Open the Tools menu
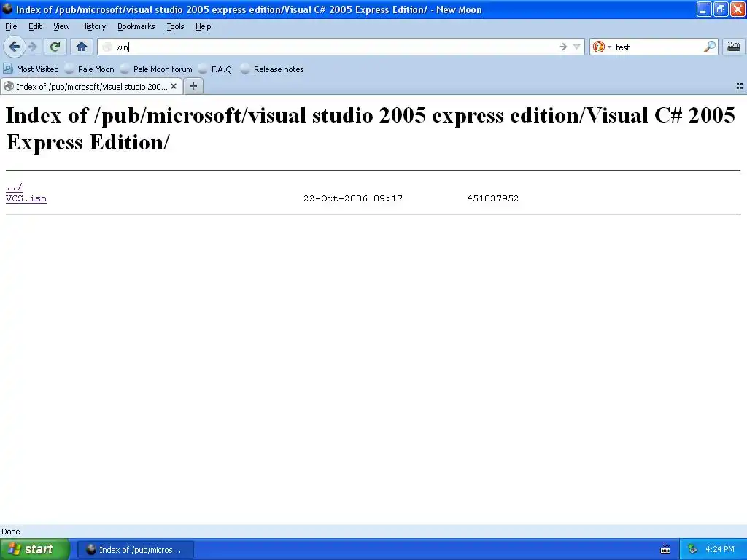Image resolution: width=747 pixels, height=560 pixels. [x=175, y=26]
